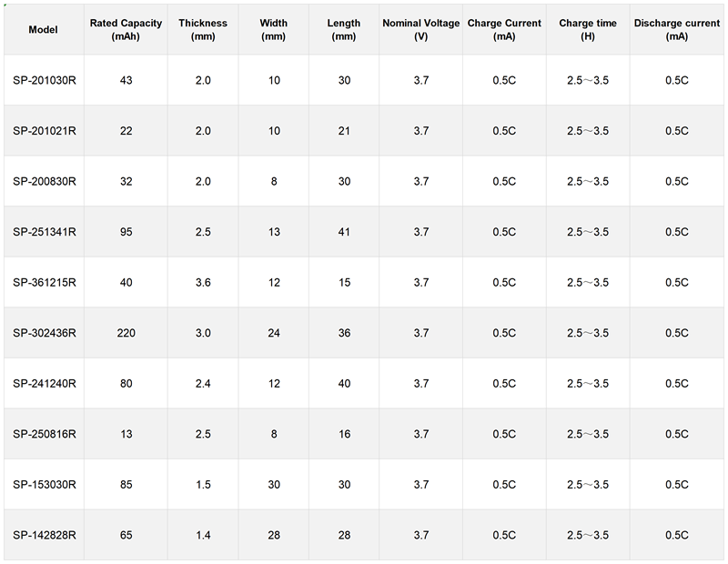728x564 pixels.
Task: Select the SP-201021R model cell
Action: [44, 131]
